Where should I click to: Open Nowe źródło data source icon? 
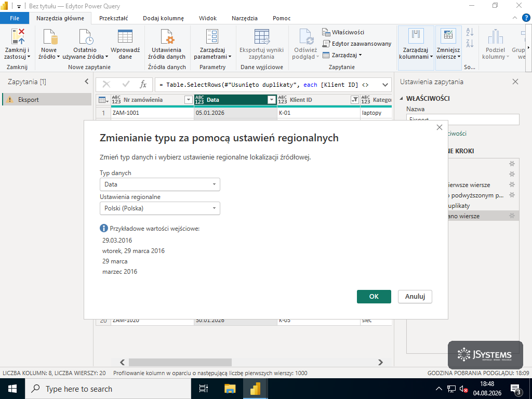(49, 37)
